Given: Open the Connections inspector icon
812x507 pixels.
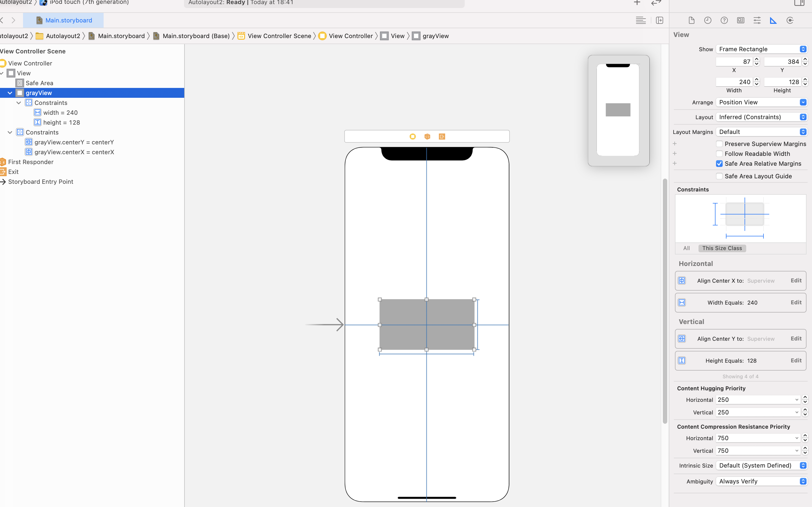Looking at the screenshot, I should pos(790,21).
